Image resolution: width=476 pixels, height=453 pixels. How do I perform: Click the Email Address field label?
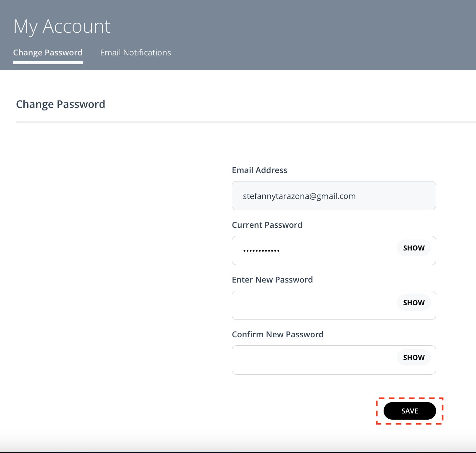tap(259, 170)
